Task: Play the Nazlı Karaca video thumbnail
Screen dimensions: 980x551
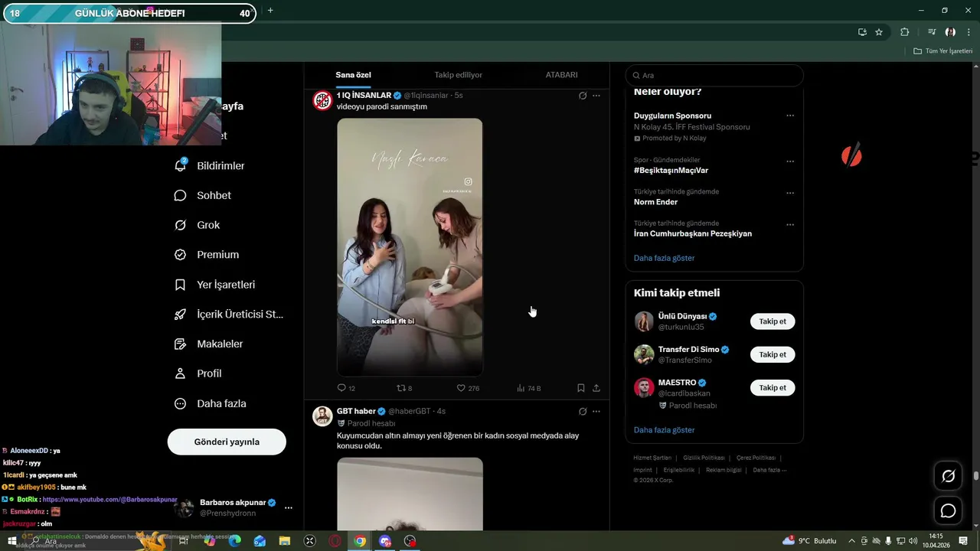Action: pos(410,246)
